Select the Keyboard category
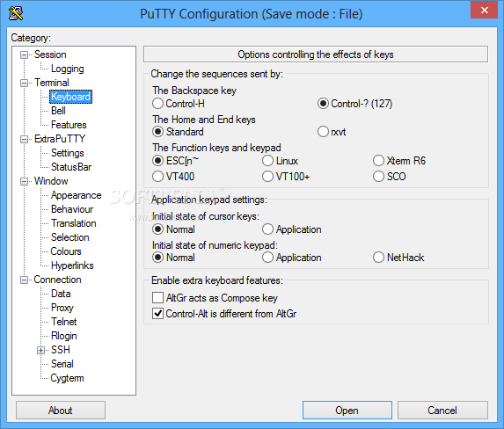504x429 pixels. [x=70, y=97]
